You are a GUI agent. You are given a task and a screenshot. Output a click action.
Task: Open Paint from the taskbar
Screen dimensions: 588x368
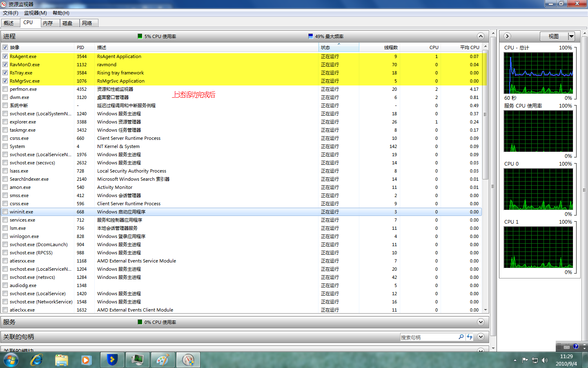click(x=163, y=360)
